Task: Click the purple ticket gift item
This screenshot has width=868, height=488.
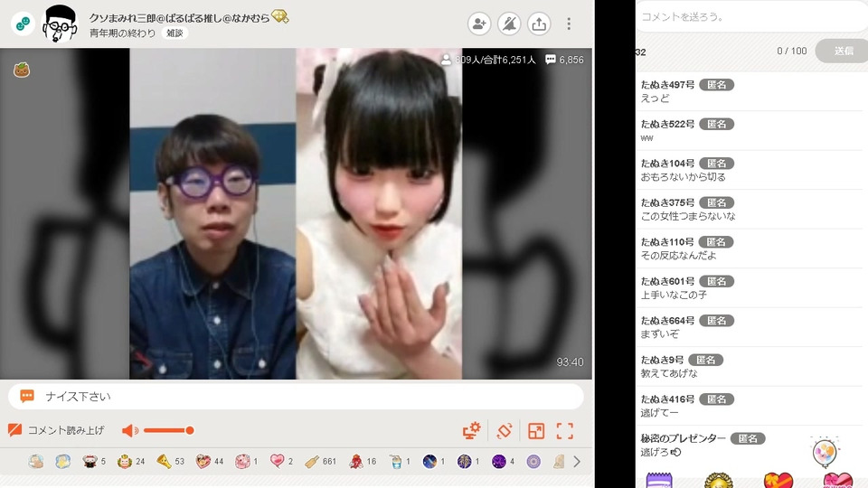Action: (x=659, y=480)
